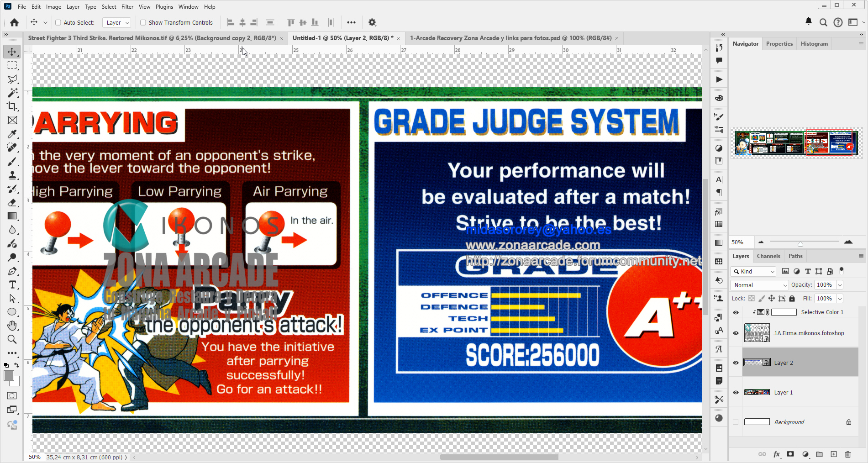Switch to the Channels tab
The width and height of the screenshot is (868, 463).
768,256
